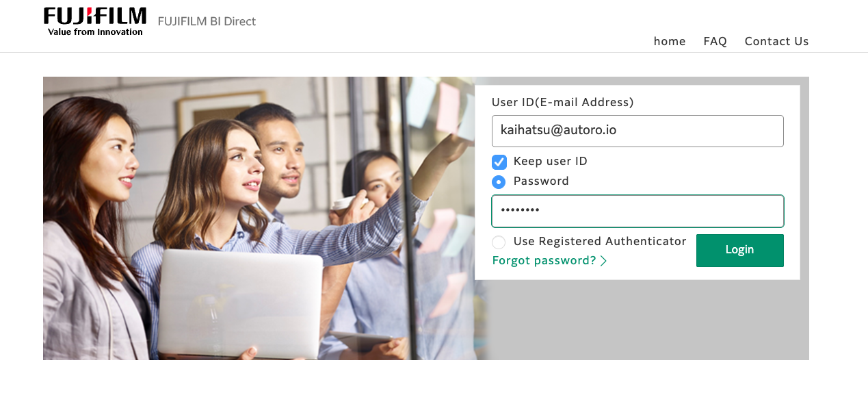
Task: Click the 'User ID(E-mail Address)' field label
Action: click(x=562, y=103)
